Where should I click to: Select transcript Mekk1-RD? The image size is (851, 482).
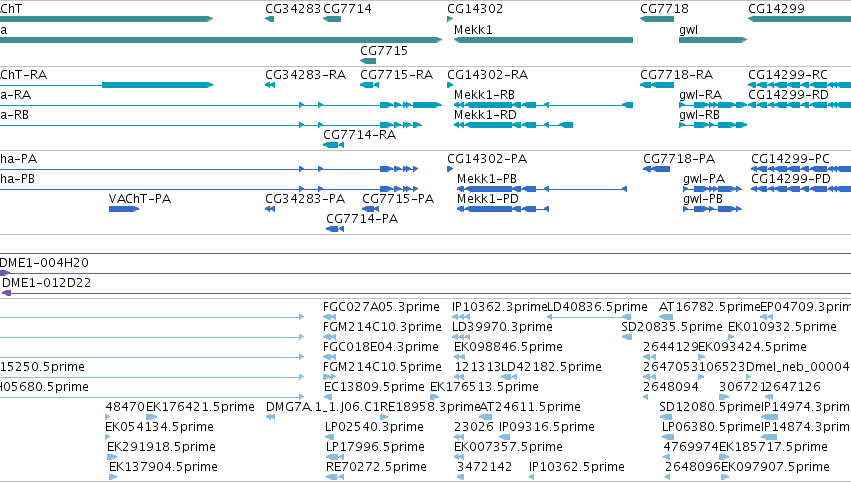[x=485, y=115]
